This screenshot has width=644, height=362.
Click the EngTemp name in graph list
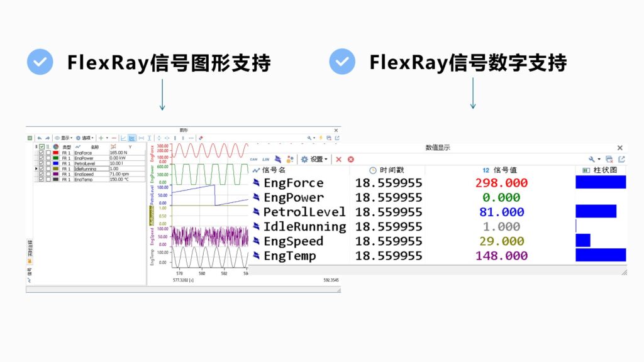coord(83,180)
